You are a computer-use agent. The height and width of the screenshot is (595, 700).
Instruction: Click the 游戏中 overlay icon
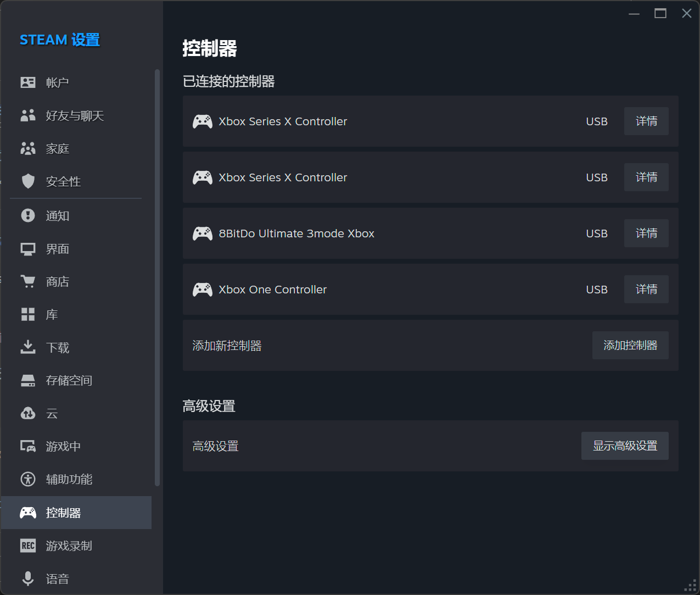(28, 446)
